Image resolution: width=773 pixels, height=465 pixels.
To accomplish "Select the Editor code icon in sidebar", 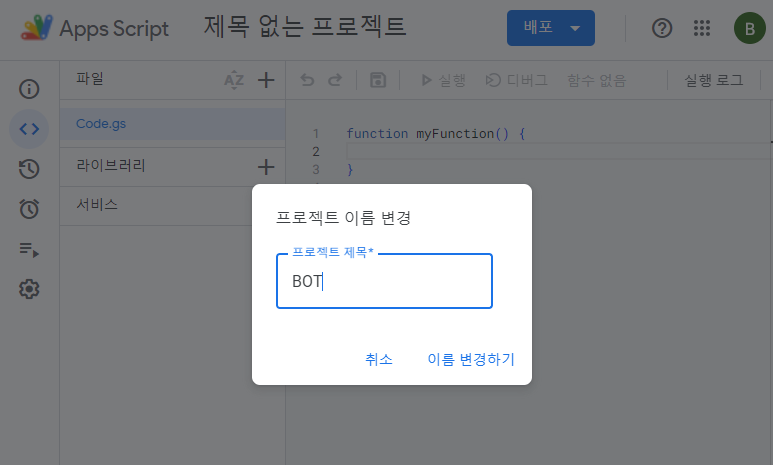I will (x=29, y=128).
